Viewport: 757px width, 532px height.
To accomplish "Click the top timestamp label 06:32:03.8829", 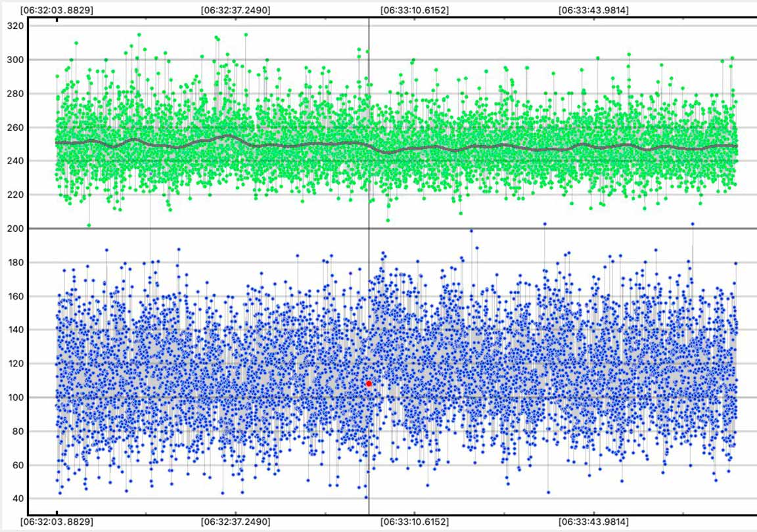I will pyautogui.click(x=57, y=11).
